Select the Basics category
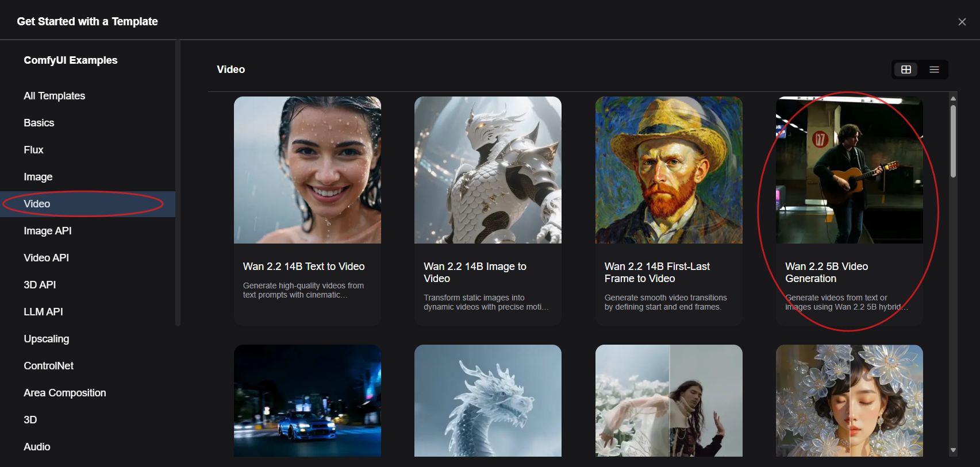 87,123
